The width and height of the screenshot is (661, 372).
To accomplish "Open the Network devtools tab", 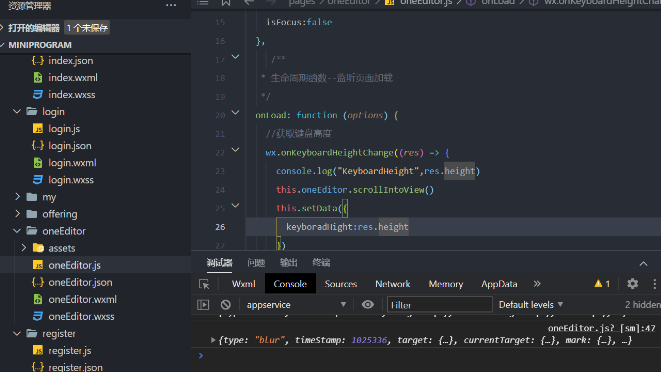I will 392,284.
